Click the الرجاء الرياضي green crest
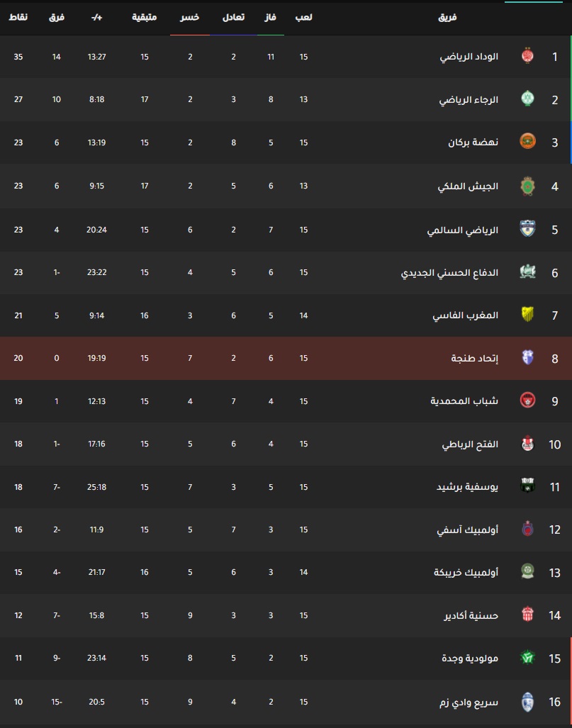The height and width of the screenshot is (728, 572). pos(527,99)
